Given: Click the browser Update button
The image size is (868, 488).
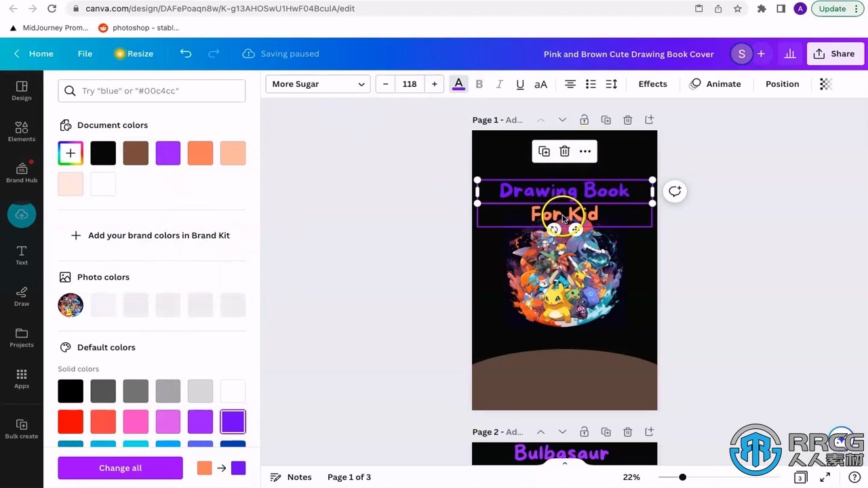Looking at the screenshot, I should [837, 9].
